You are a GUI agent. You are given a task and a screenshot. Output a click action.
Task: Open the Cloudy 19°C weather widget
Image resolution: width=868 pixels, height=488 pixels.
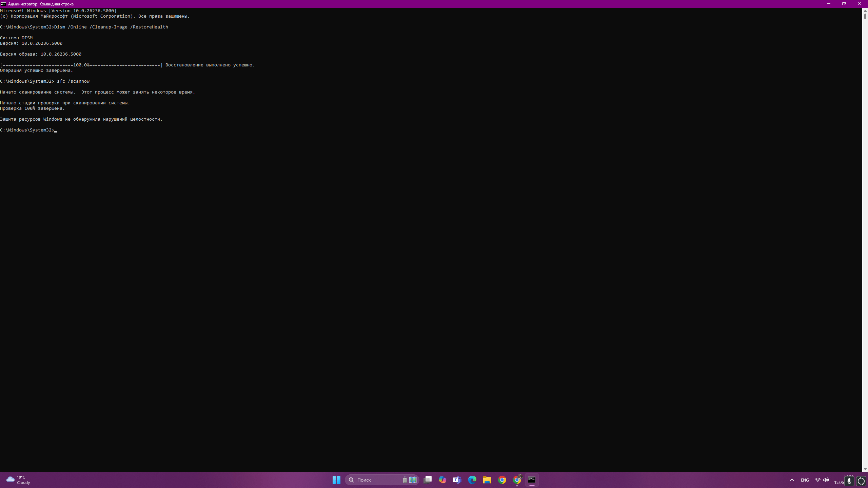[x=18, y=480]
